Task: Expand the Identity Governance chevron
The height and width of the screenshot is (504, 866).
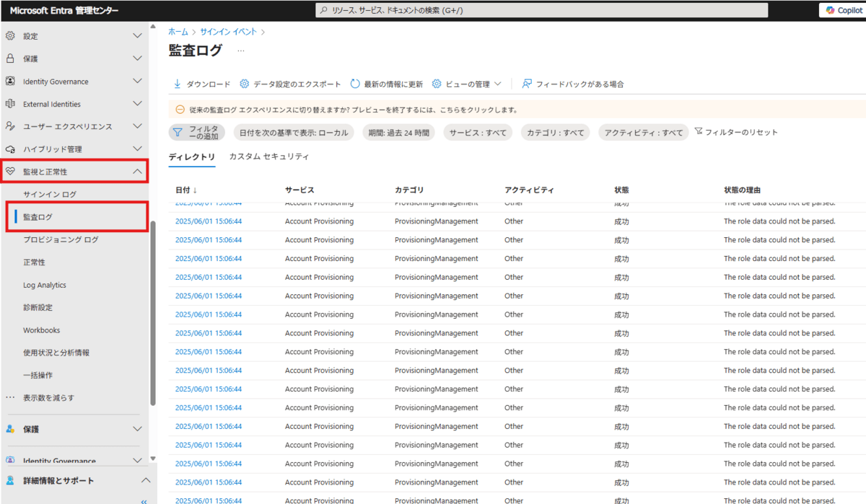Action: click(138, 81)
